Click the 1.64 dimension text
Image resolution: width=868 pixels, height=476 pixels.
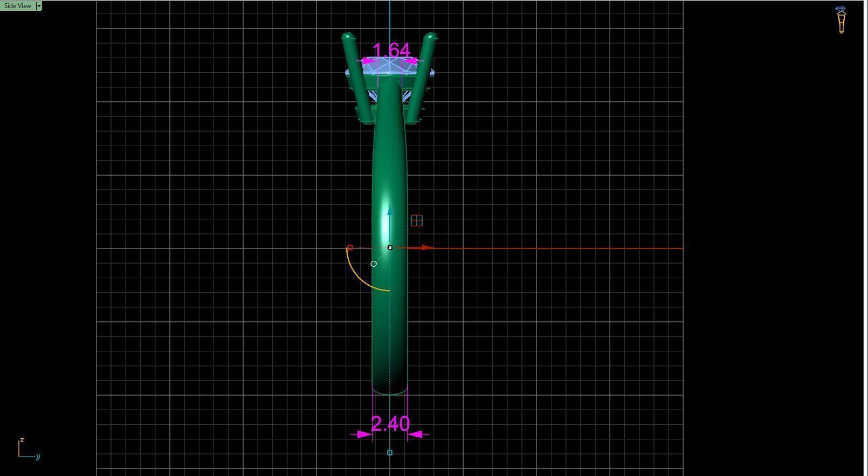[x=391, y=51]
